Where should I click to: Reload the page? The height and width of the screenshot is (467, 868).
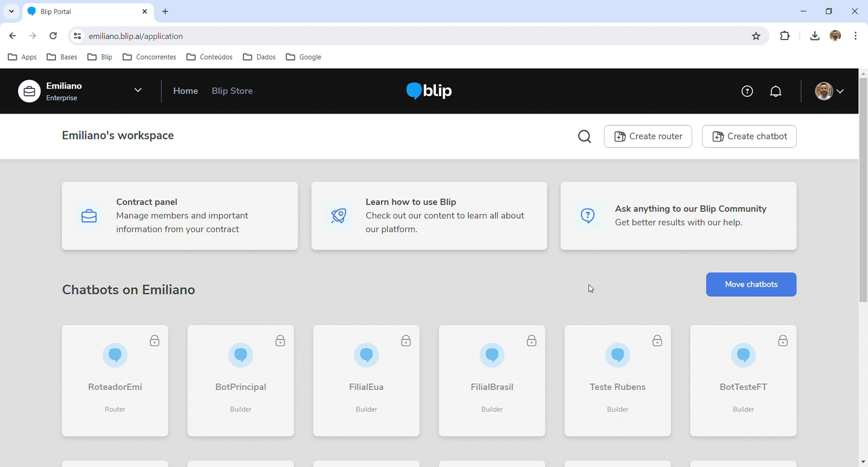53,36
